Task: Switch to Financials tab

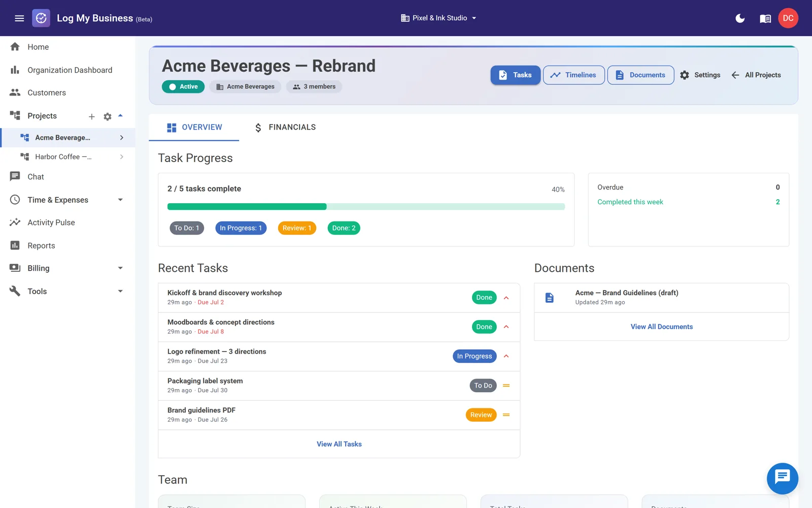Action: tap(285, 128)
